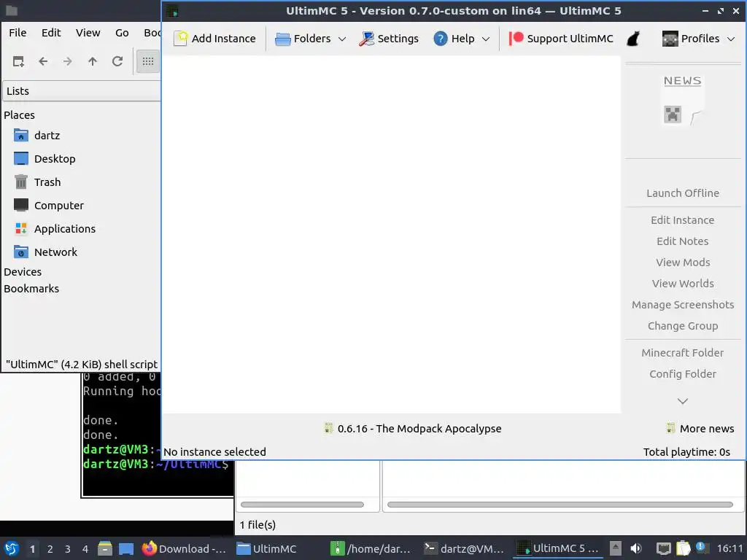The image size is (747, 560).
Task: Click the Add Instance button
Action: click(x=215, y=39)
